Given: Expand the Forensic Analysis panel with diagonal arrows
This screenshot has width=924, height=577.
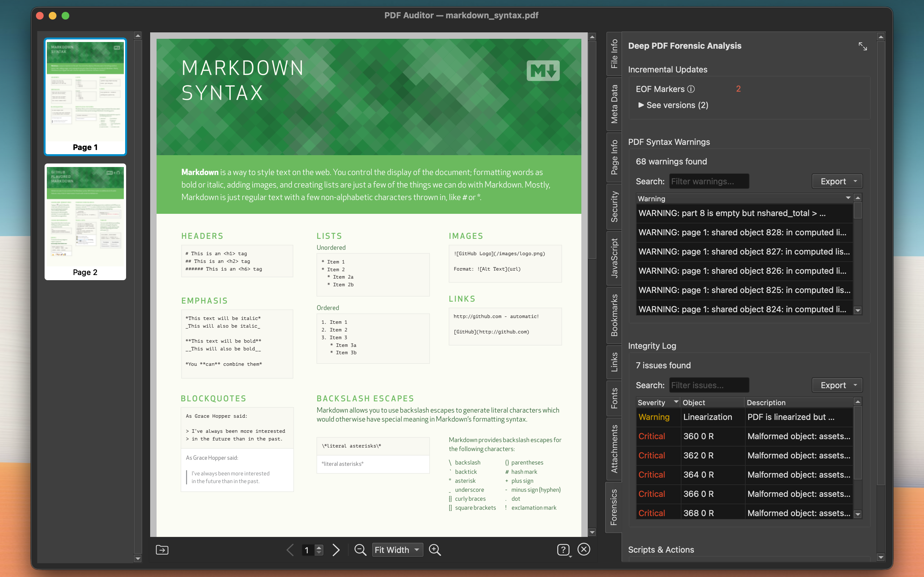Looking at the screenshot, I should (x=864, y=46).
